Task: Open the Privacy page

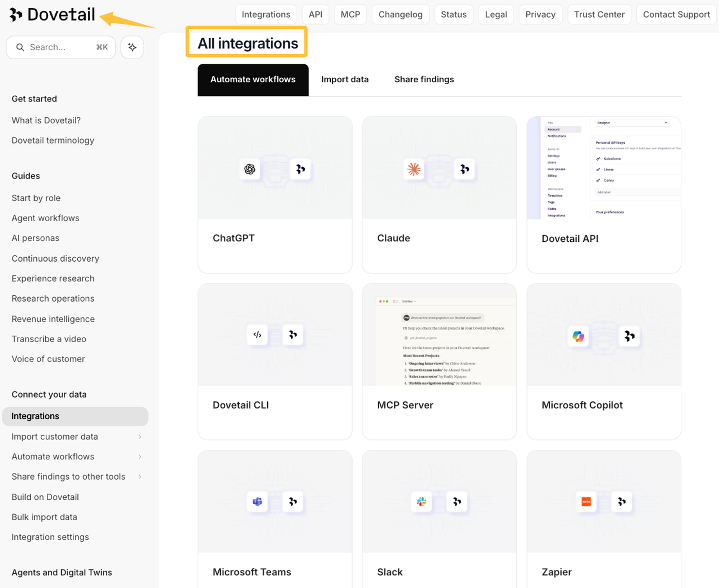Action: [541, 14]
